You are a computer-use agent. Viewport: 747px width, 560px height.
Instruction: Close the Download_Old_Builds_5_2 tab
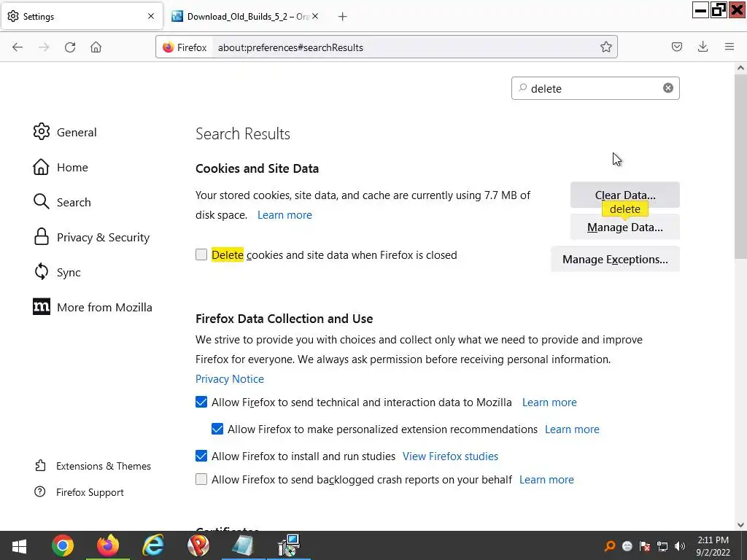pyautogui.click(x=315, y=16)
